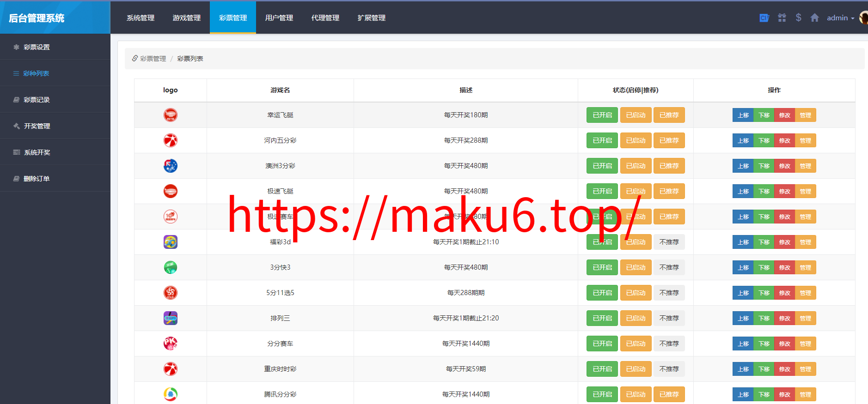The height and width of the screenshot is (404, 868).
Task: Click the admin avatar picture
Action: pyautogui.click(x=863, y=18)
